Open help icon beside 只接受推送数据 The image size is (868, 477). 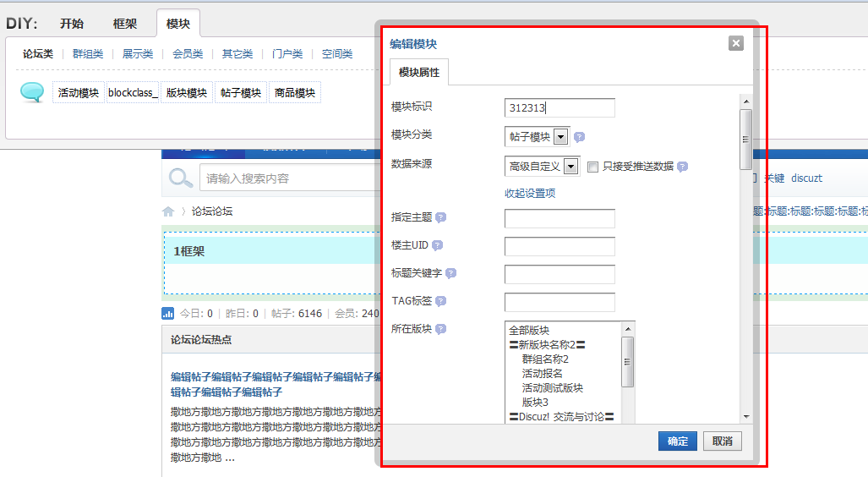click(x=683, y=167)
